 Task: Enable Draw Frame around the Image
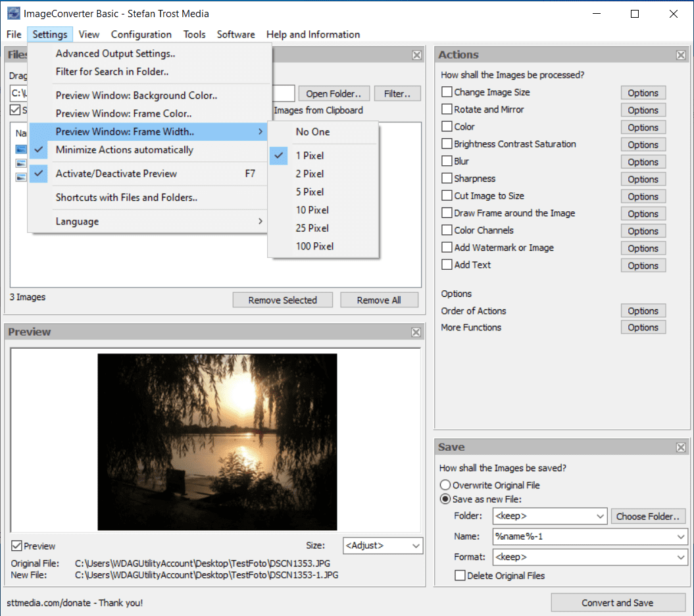447,213
